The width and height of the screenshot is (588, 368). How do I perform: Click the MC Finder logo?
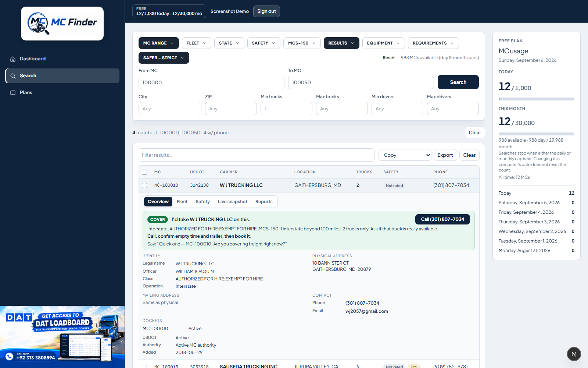pyautogui.click(x=62, y=24)
